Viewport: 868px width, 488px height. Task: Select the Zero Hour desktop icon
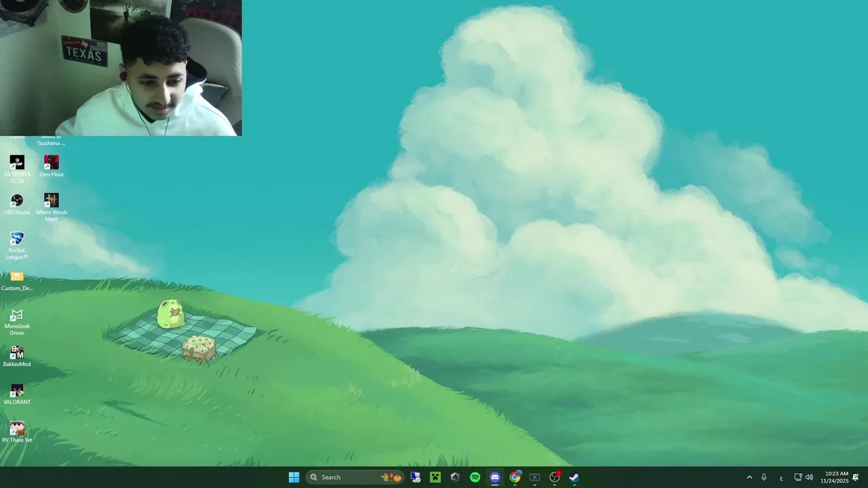(x=52, y=166)
